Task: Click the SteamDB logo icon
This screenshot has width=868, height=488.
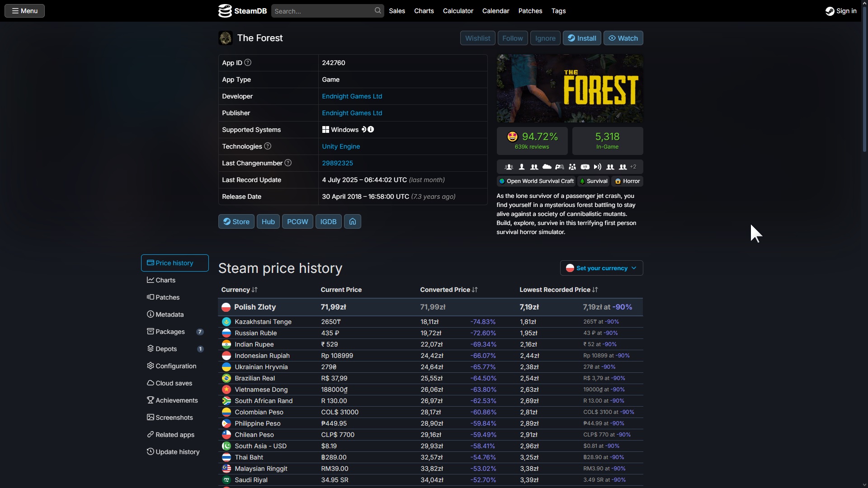Action: coord(225,11)
